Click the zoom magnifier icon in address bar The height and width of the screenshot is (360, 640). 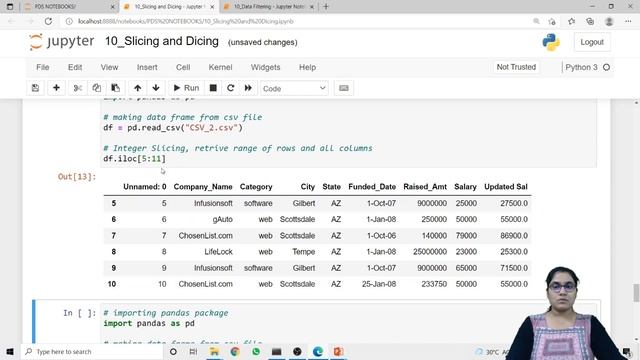point(536,21)
